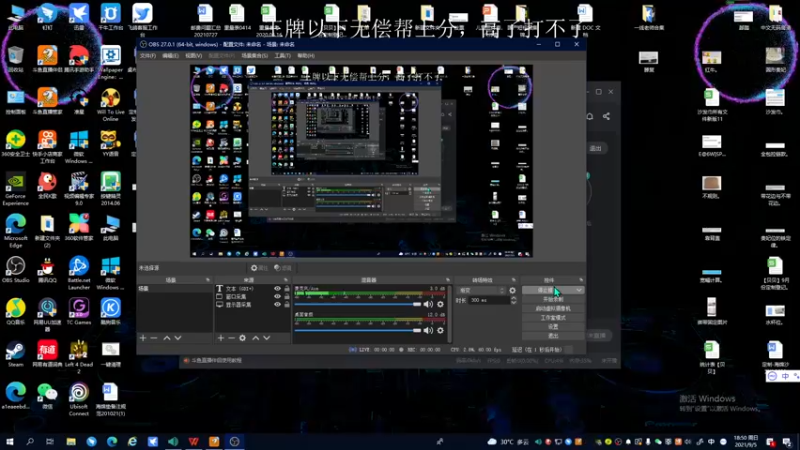This screenshot has width=800, height=450.
Task: Move source up in Sources panel
Action: point(256,338)
